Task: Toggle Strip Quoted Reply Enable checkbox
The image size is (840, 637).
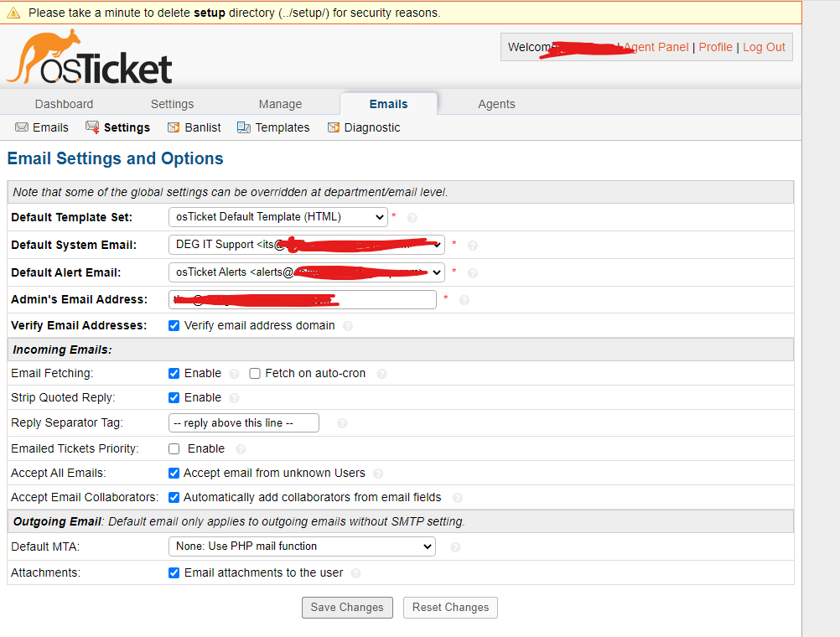Action: 174,397
